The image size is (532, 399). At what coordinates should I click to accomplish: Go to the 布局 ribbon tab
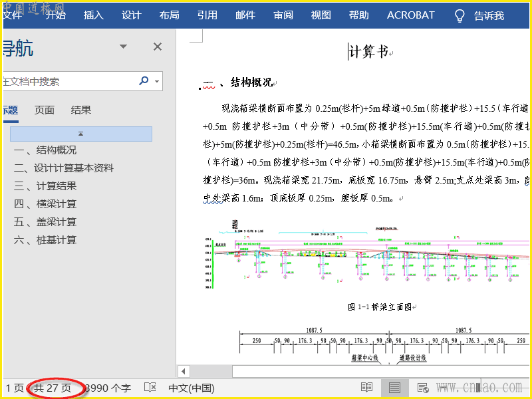pos(170,15)
